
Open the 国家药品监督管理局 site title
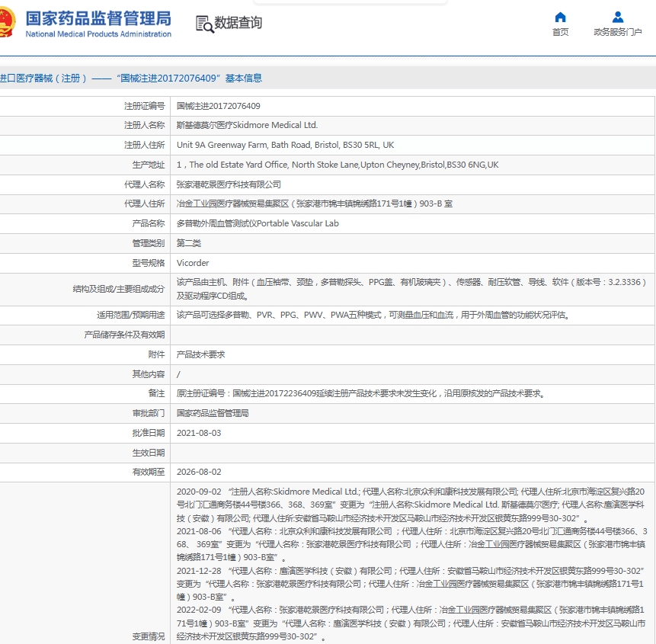tap(98, 19)
